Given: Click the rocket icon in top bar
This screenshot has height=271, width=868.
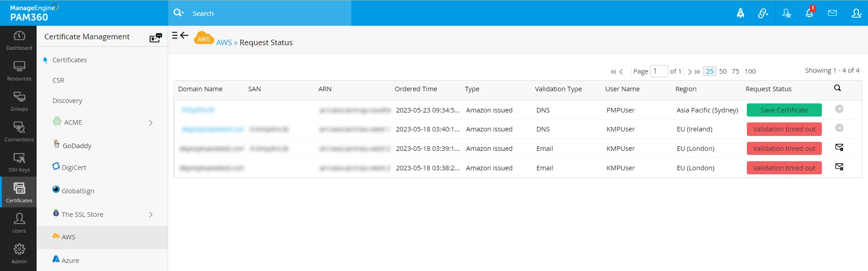Looking at the screenshot, I should (x=741, y=13).
